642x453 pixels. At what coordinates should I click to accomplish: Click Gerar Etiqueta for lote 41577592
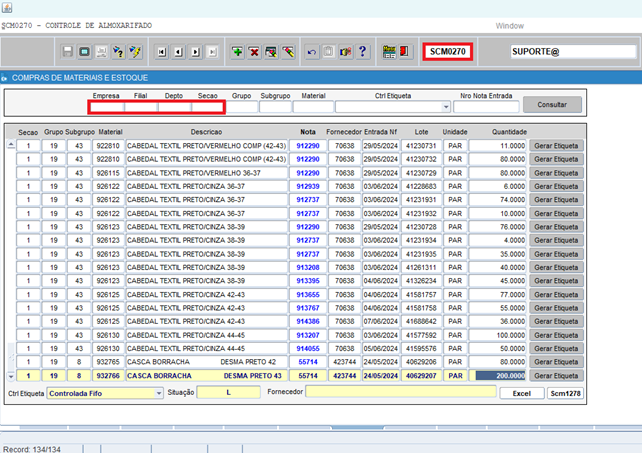556,335
